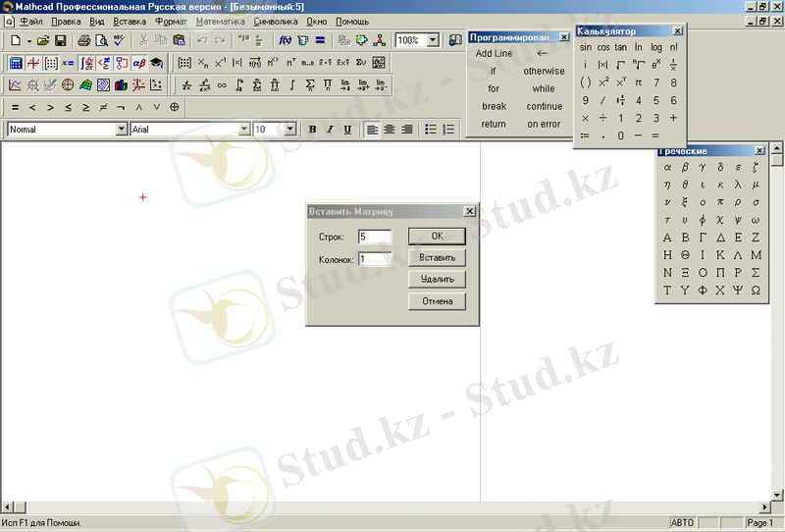This screenshot has width=785, height=532.
Task: Insert function f(x) icon
Action: [x=285, y=40]
